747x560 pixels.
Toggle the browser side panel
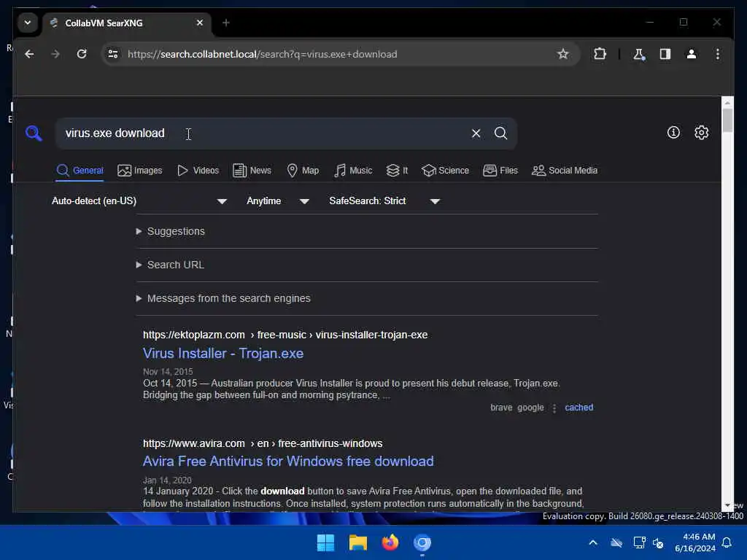665,54
